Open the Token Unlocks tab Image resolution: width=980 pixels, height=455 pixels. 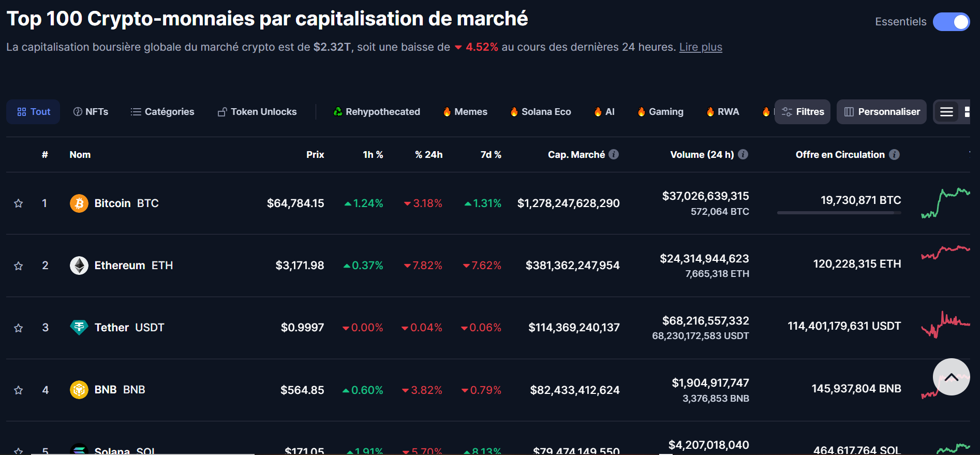tap(257, 112)
